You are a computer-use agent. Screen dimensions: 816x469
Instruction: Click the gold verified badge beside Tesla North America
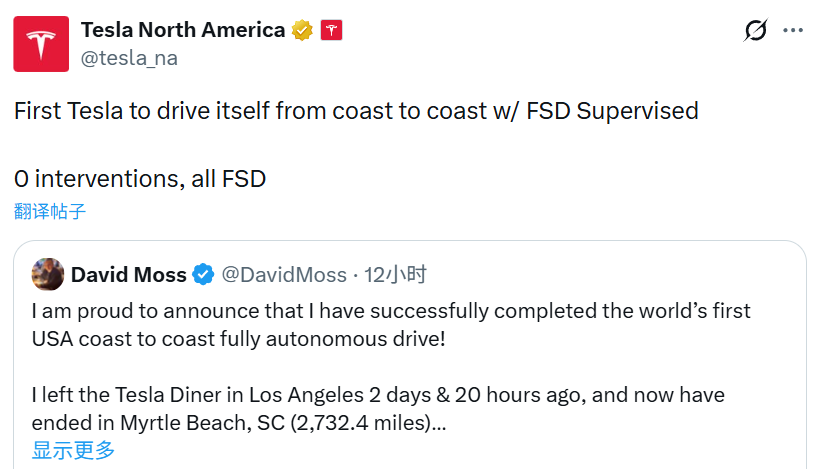[302, 31]
